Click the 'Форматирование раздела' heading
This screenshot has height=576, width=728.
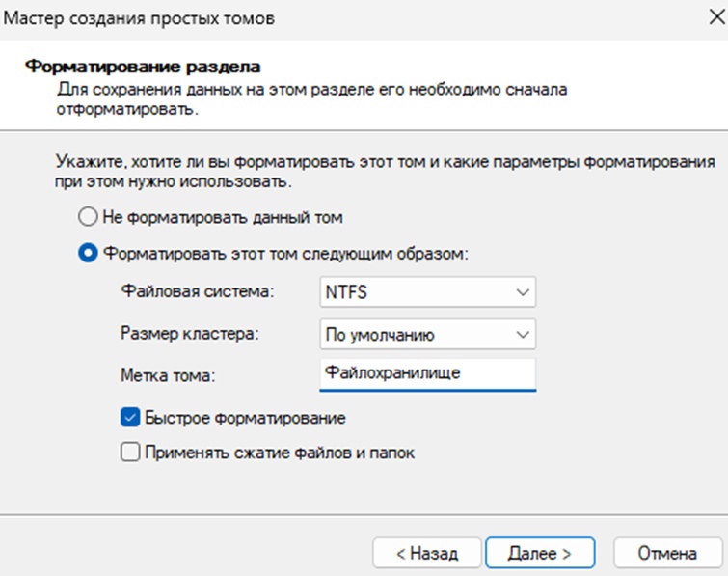coord(143,67)
